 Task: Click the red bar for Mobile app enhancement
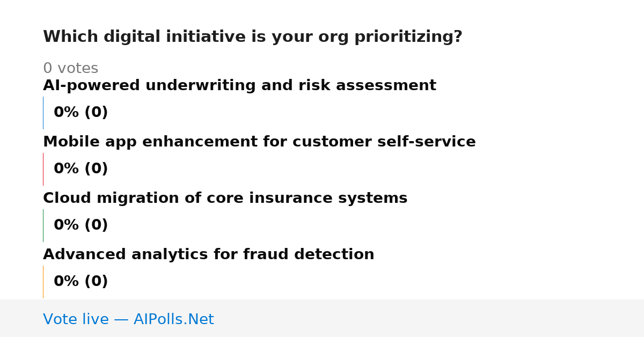pos(43,169)
